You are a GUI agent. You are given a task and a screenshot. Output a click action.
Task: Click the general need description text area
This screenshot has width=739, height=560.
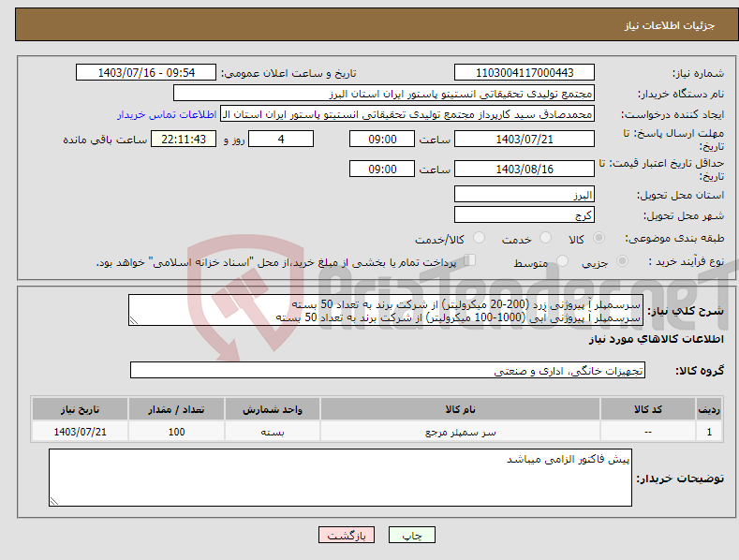386,310
